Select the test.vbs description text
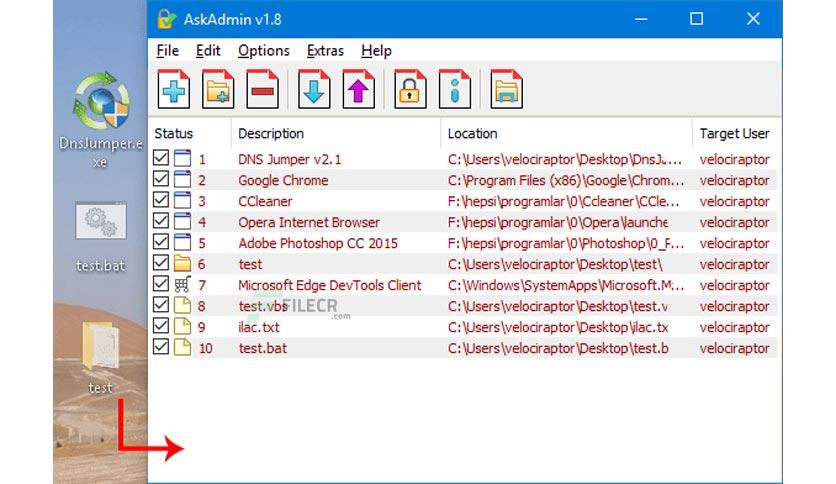This screenshot has height=484, width=836. 263,306
